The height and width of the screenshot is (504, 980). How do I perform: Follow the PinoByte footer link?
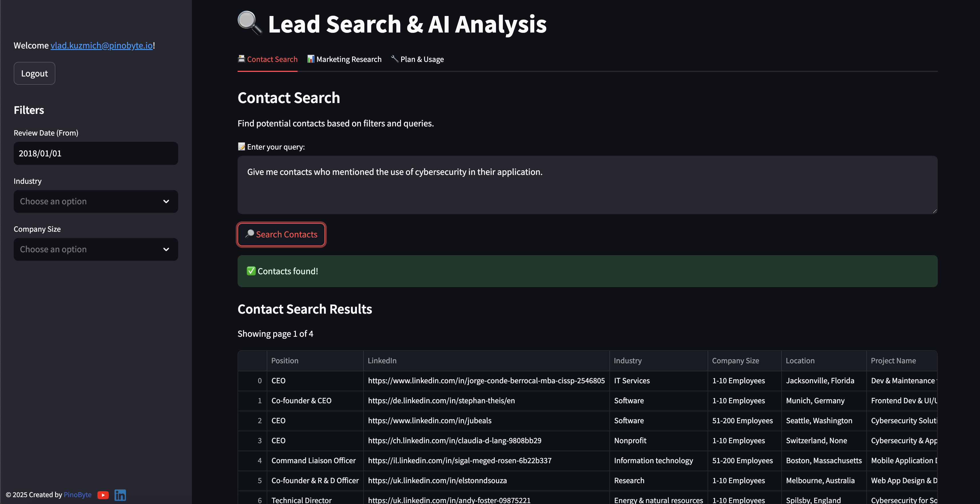click(78, 495)
